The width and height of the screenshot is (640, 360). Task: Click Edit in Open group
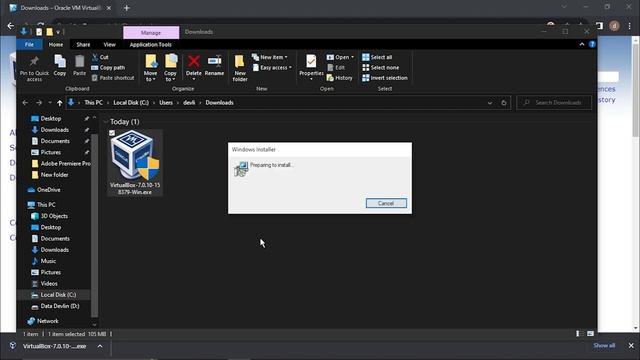tap(336, 67)
